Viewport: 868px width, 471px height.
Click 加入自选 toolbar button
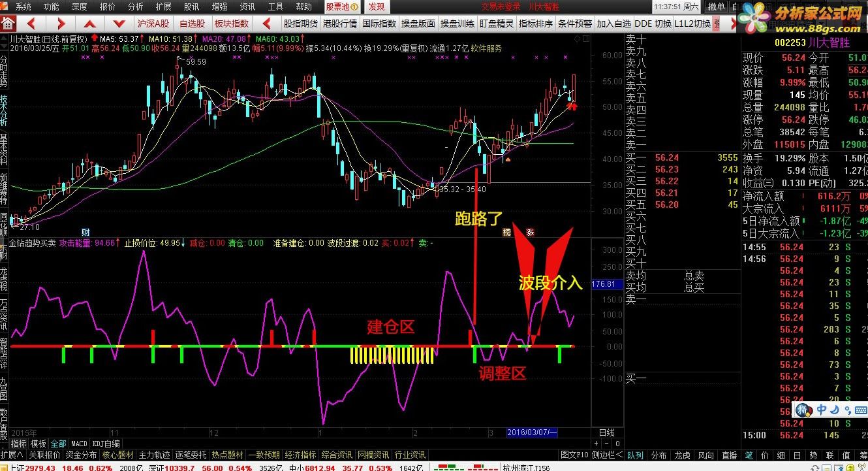click(614, 24)
